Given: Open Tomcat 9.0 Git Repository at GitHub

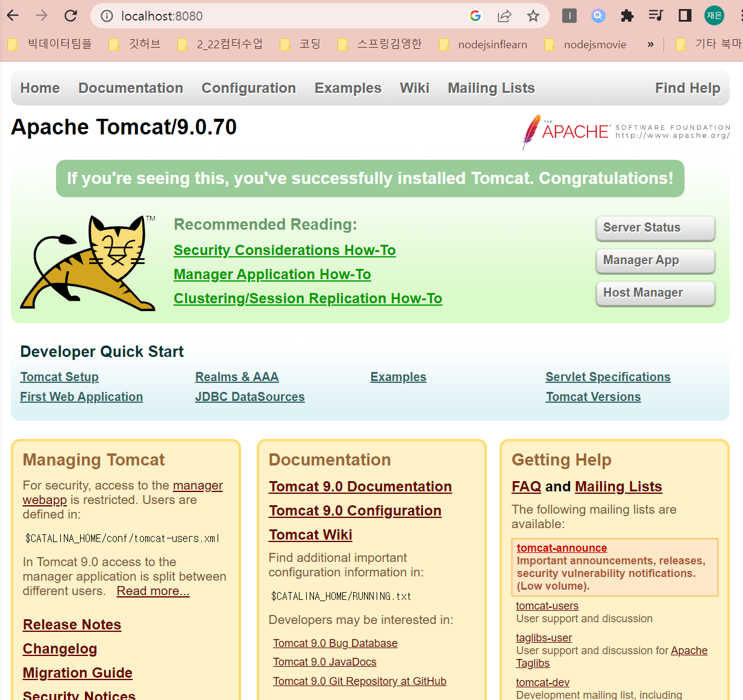Looking at the screenshot, I should click(360, 681).
